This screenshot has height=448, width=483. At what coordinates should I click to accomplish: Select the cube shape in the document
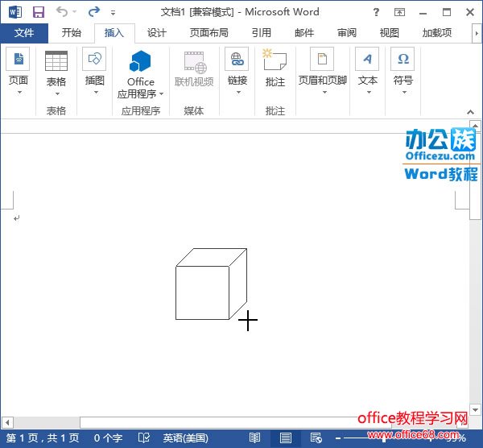pyautogui.click(x=211, y=284)
